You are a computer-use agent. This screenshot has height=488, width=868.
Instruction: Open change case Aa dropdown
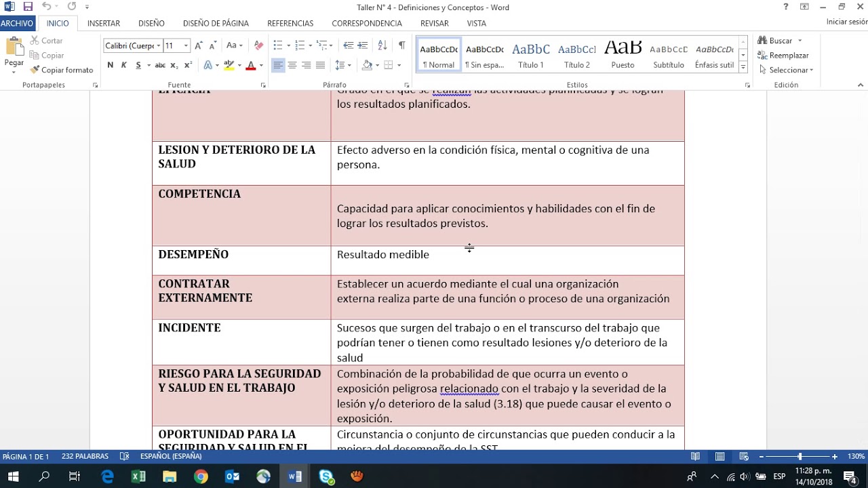tap(235, 45)
